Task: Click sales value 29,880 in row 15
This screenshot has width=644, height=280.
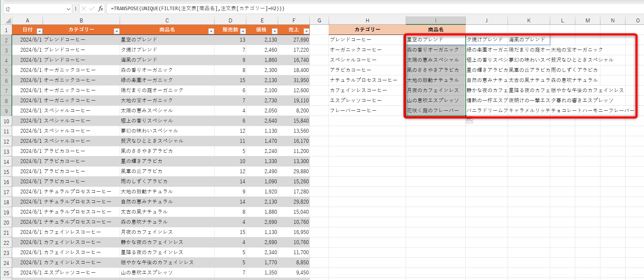Action: (294, 171)
